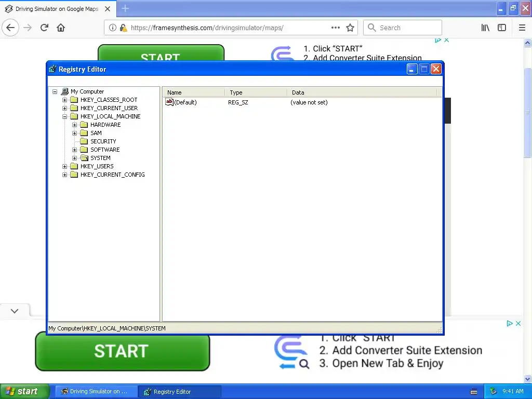The width and height of the screenshot is (532, 399).
Task: Expand the HKEY_CURRENT_CONFIG key
Action: click(x=64, y=175)
